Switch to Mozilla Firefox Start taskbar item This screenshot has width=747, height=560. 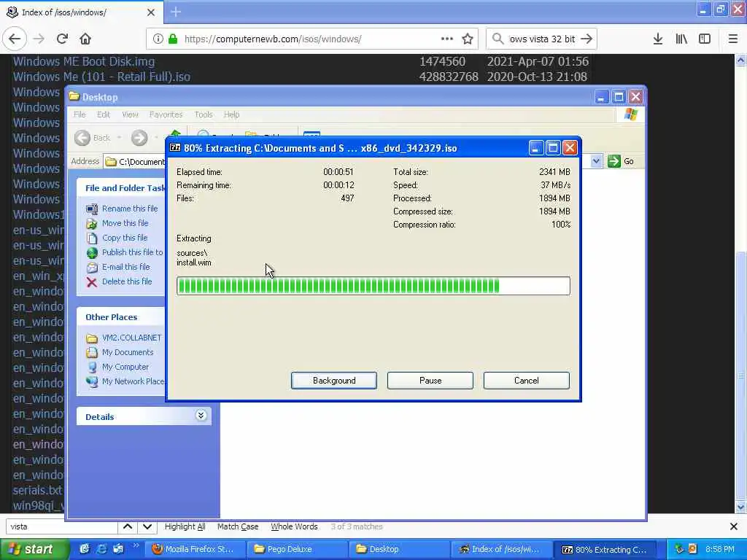point(196,550)
